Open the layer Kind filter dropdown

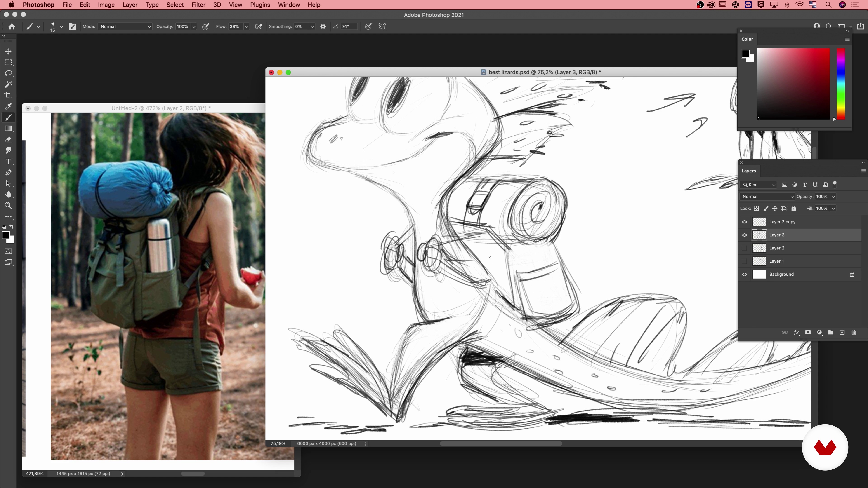(x=759, y=185)
